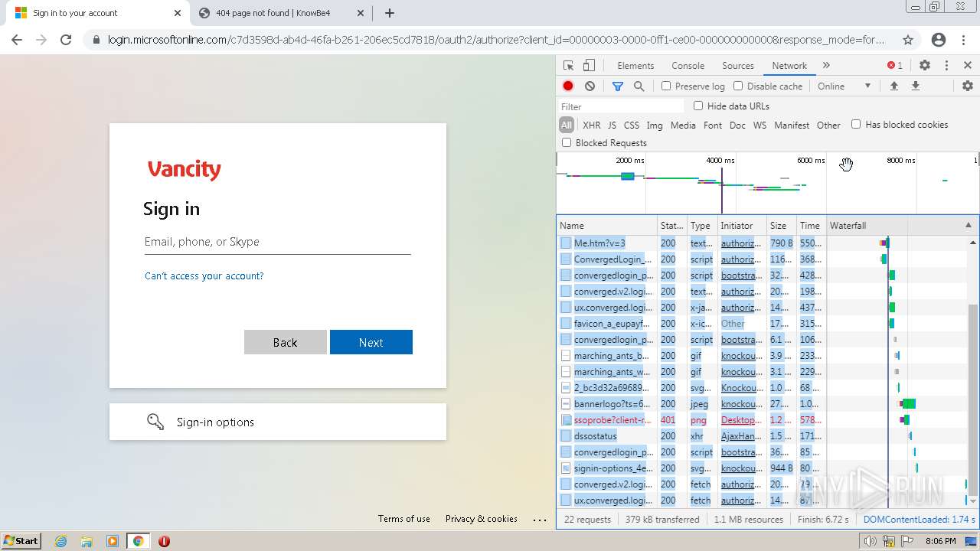Open Internet Explorer from taskbar
The width and height of the screenshot is (980, 551).
pos(60,541)
